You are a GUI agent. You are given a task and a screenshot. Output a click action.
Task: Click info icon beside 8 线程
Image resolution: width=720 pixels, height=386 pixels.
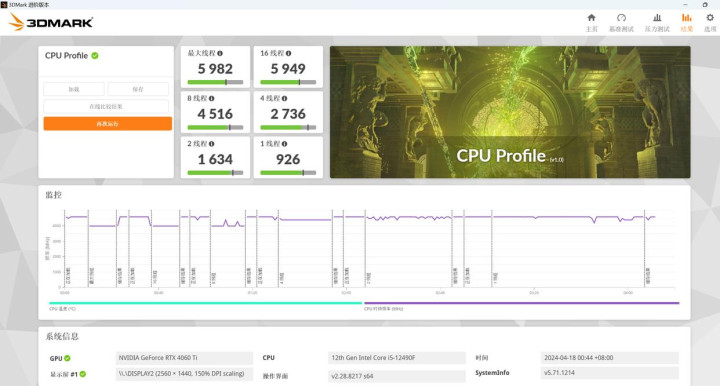[211, 98]
